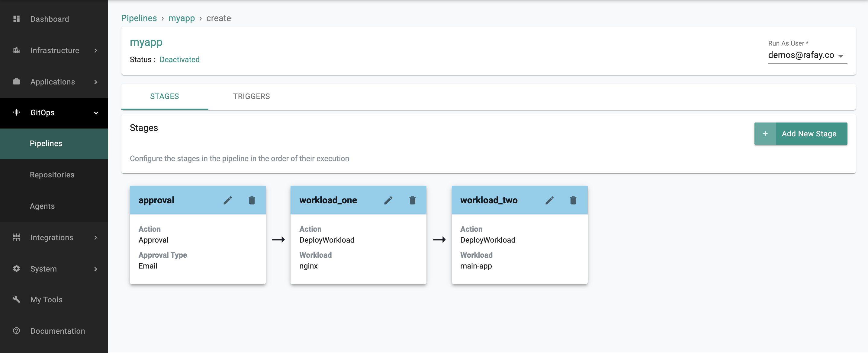Click the plus icon on Add New Stage
868x353 pixels.
coord(765,134)
